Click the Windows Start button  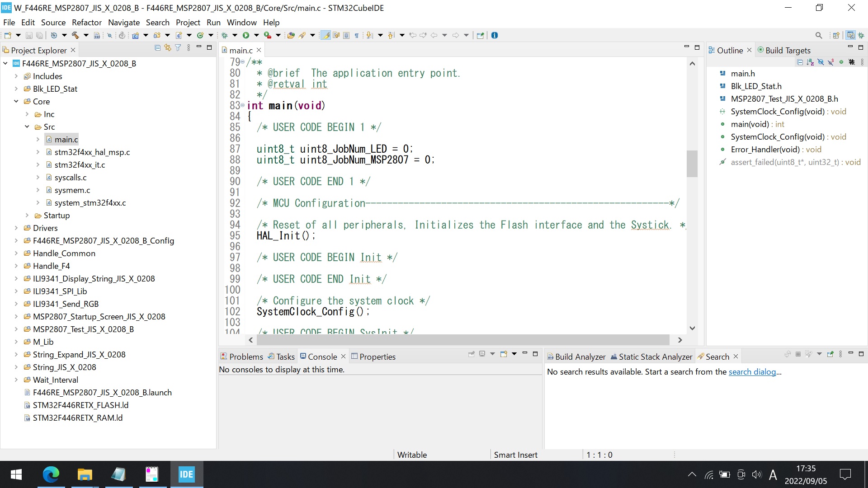pyautogui.click(x=16, y=474)
